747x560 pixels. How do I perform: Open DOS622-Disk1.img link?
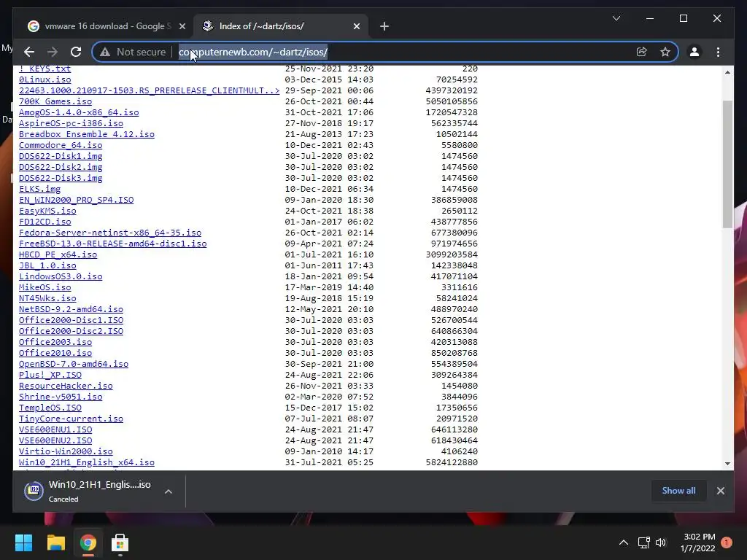(61, 156)
